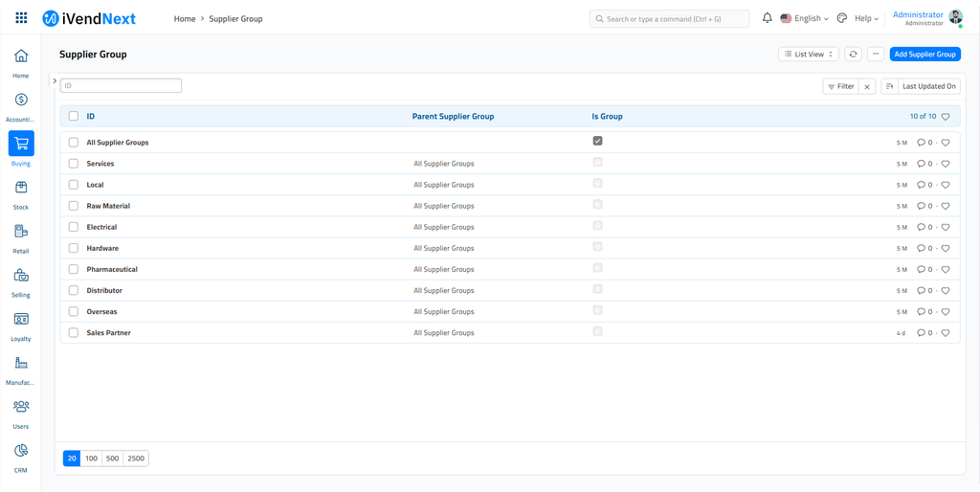Tick the select-all checkbox in header
The image size is (980, 492).
pyautogui.click(x=74, y=116)
